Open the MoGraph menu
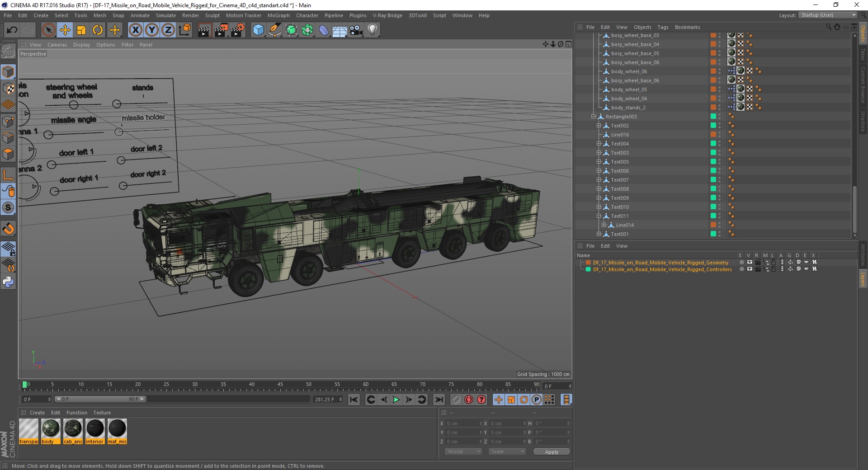The image size is (868, 470). tap(278, 15)
